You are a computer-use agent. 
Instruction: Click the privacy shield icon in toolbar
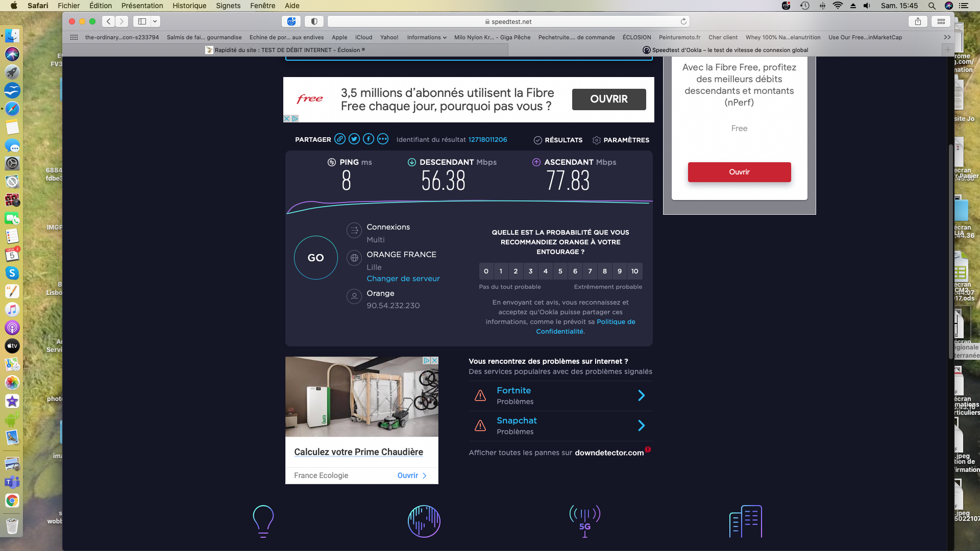pos(314,21)
